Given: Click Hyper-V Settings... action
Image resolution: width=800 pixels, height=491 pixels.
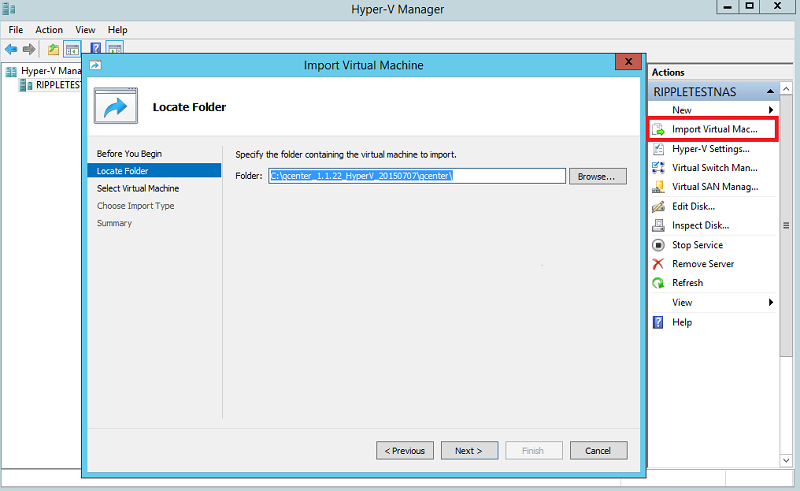Looking at the screenshot, I should (711, 149).
